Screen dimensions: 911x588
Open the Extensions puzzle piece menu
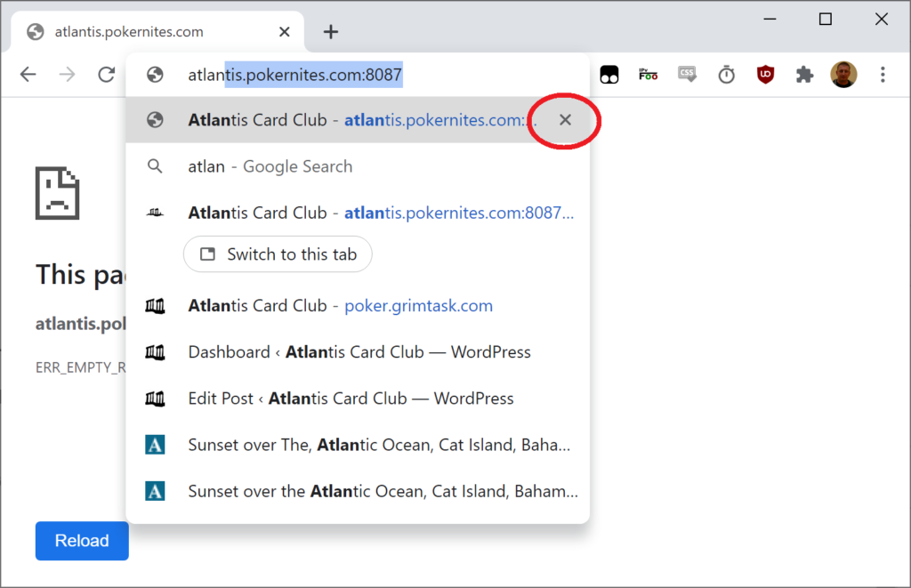[804, 75]
